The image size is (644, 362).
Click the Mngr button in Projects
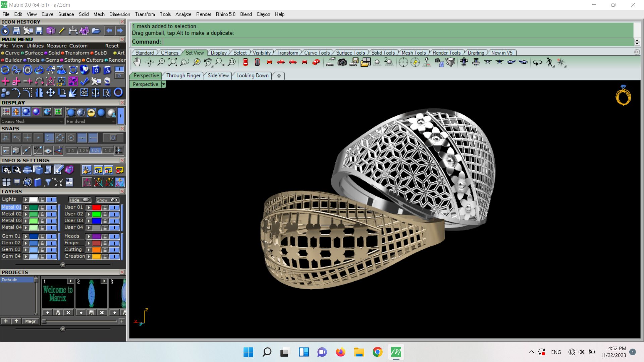pyautogui.click(x=30, y=321)
